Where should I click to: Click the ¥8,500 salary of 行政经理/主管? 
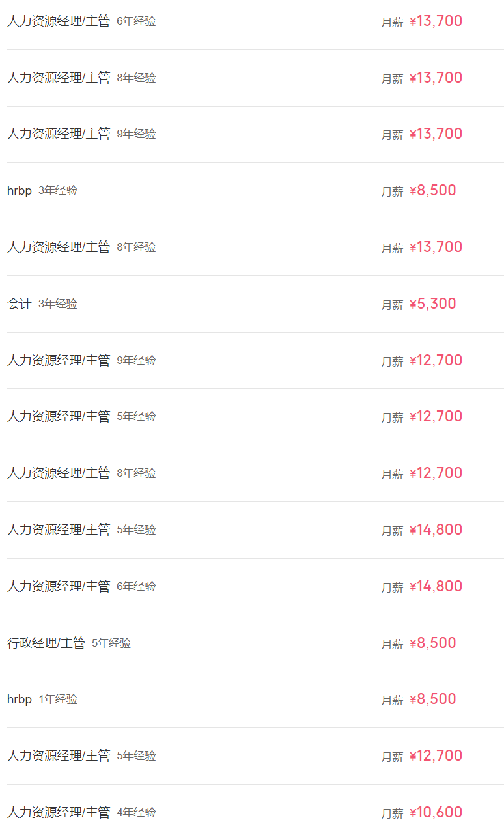point(433,643)
